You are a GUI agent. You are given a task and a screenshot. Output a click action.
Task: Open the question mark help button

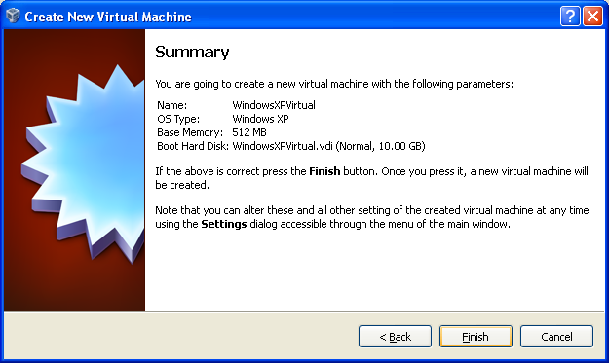(570, 17)
